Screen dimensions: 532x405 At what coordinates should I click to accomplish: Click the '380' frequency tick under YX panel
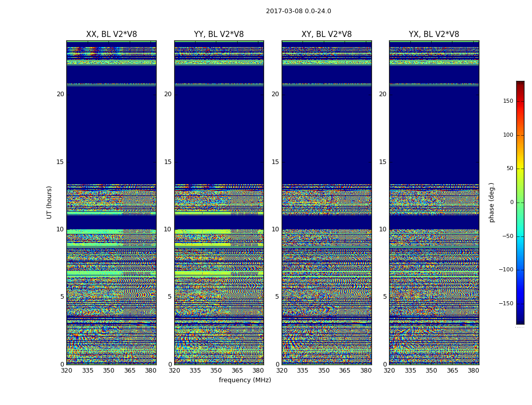[x=473, y=371]
